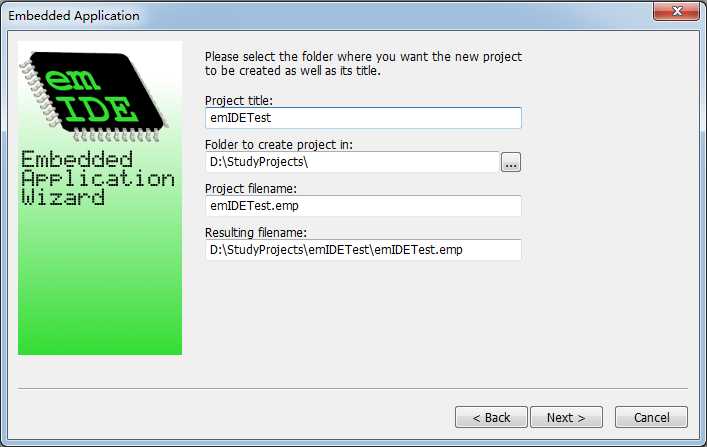
Task: Click the 'Project title:' label
Action: (x=239, y=101)
